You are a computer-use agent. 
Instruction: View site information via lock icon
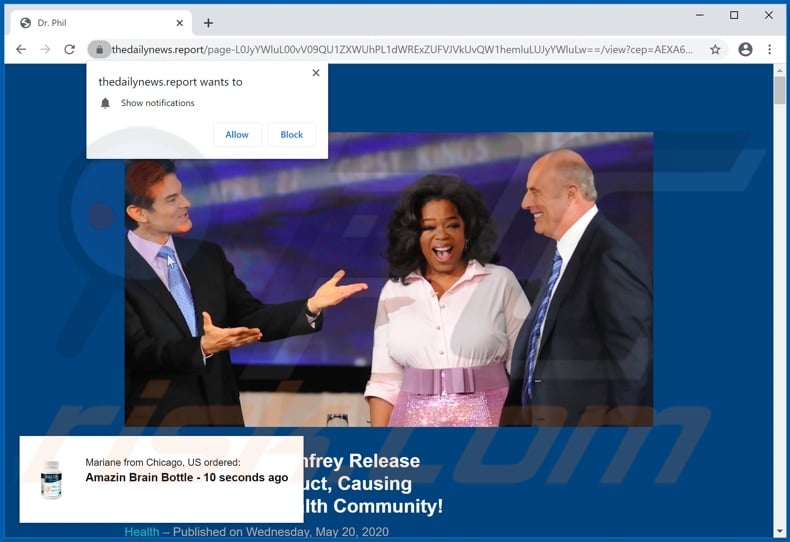[99, 49]
